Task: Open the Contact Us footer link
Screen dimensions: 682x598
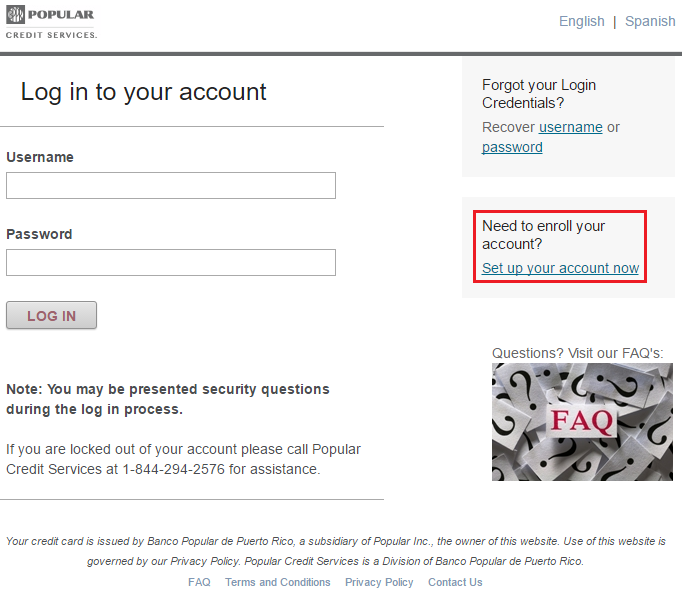Action: pos(455,582)
